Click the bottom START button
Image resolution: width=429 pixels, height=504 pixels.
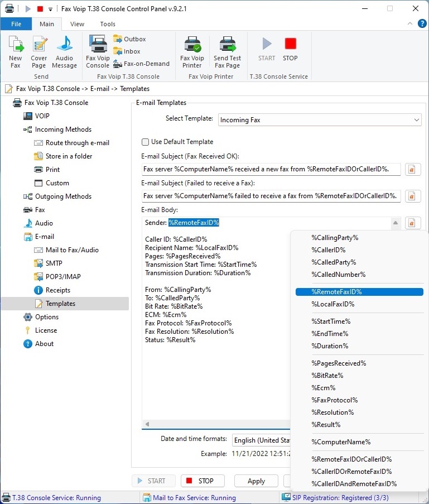[x=153, y=481]
